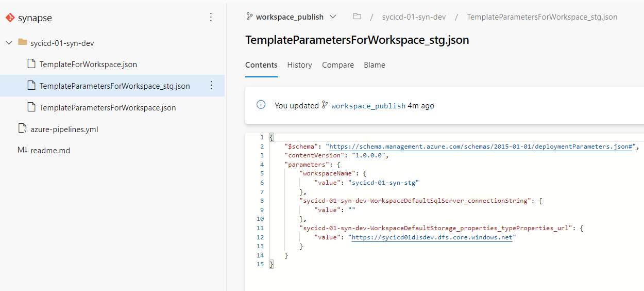Click the branch icon in update banner
The width and height of the screenshot is (644, 291).
325,105
